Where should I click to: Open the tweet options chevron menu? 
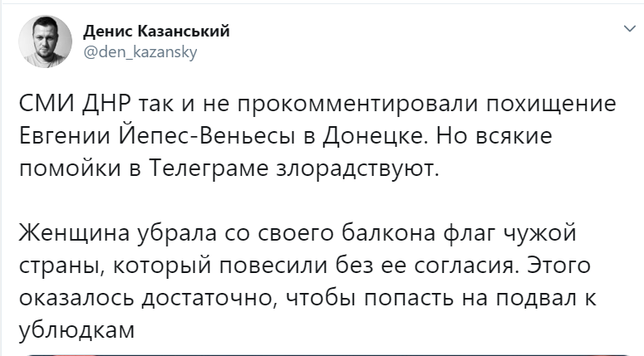tap(629, 29)
